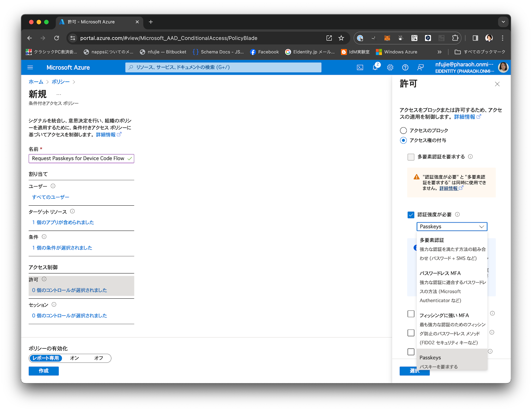
Task: Go back in browser
Action: click(x=30, y=38)
